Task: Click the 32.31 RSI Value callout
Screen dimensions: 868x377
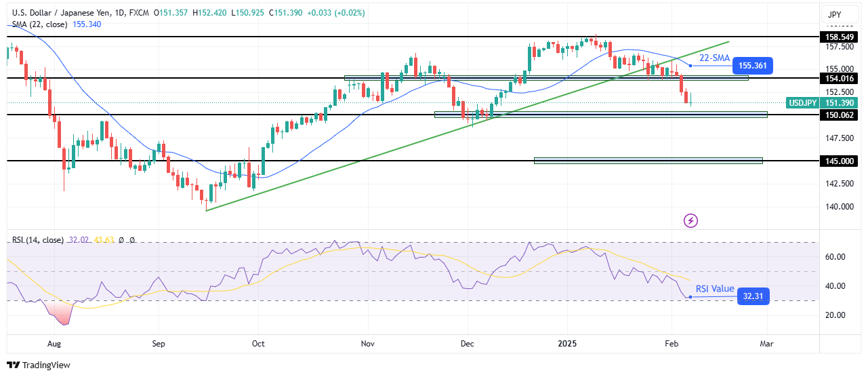Action: [753, 296]
